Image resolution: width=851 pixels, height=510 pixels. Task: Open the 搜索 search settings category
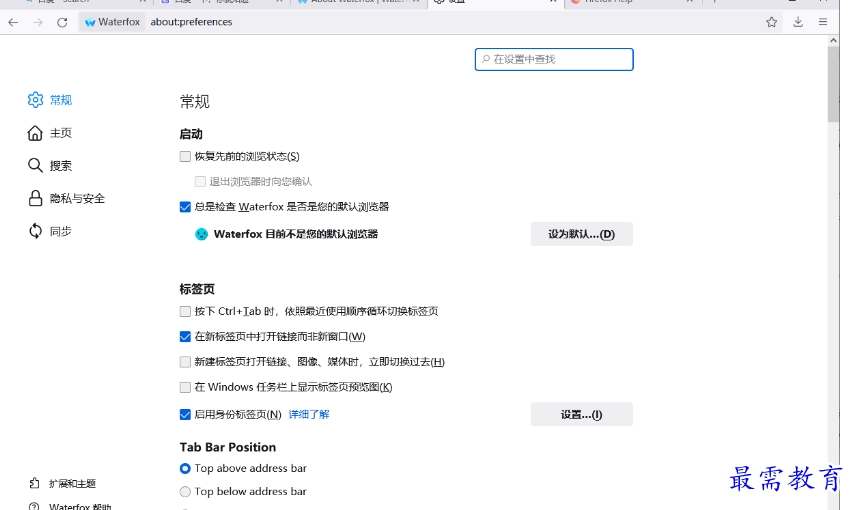pos(50,165)
